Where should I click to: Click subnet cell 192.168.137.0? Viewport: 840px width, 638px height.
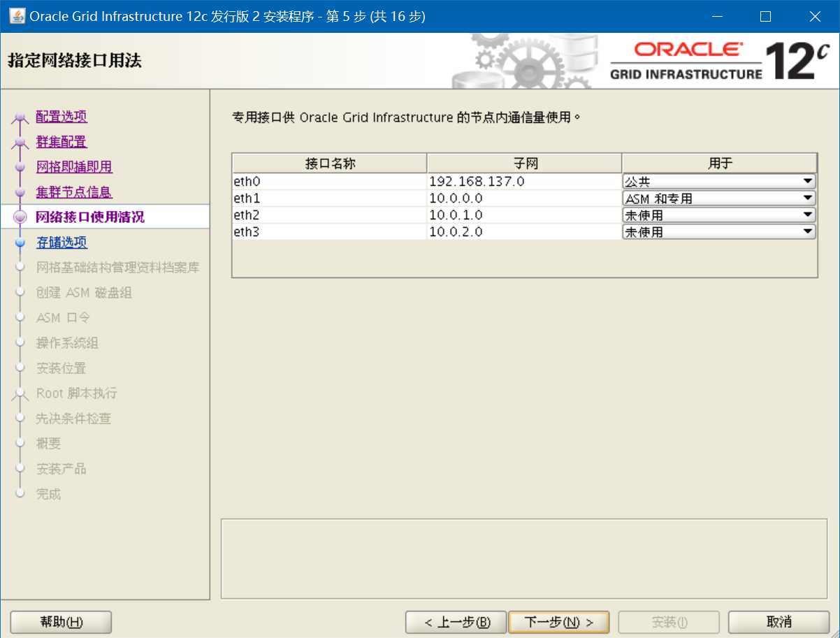[524, 182]
